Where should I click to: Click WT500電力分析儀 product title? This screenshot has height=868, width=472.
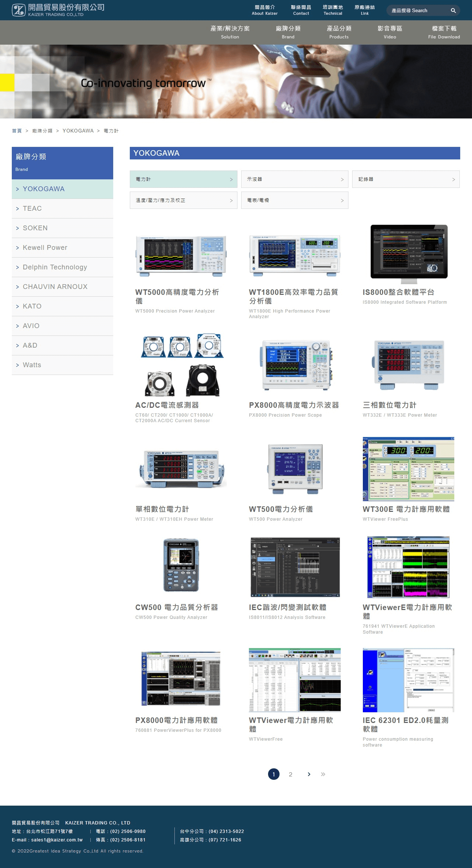281,509
